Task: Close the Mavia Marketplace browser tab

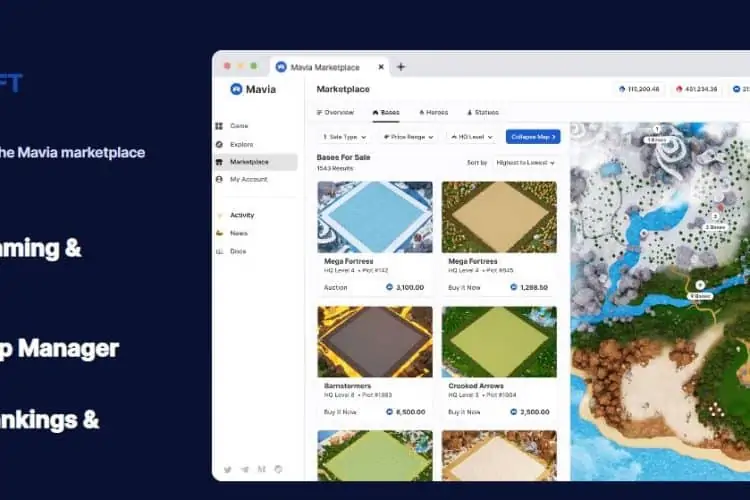Action: (x=381, y=67)
